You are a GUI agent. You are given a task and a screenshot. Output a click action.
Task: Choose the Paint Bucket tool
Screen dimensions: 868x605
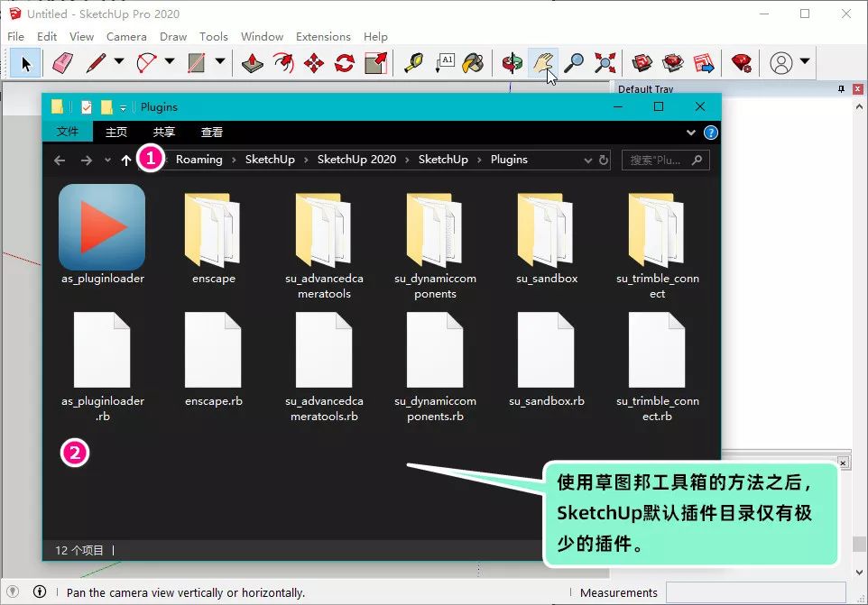(474, 63)
